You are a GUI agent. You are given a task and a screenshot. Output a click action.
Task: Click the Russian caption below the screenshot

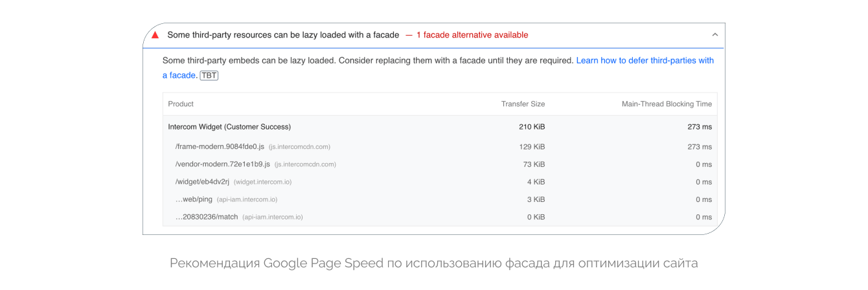click(x=433, y=263)
